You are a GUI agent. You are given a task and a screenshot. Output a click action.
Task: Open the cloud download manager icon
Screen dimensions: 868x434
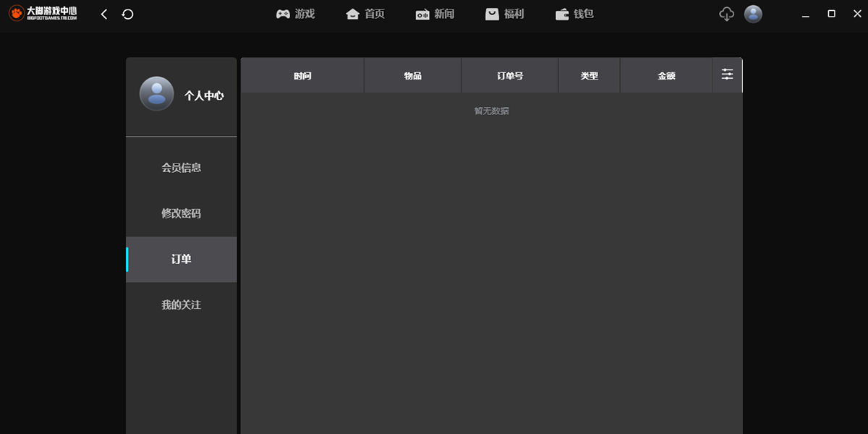point(727,14)
